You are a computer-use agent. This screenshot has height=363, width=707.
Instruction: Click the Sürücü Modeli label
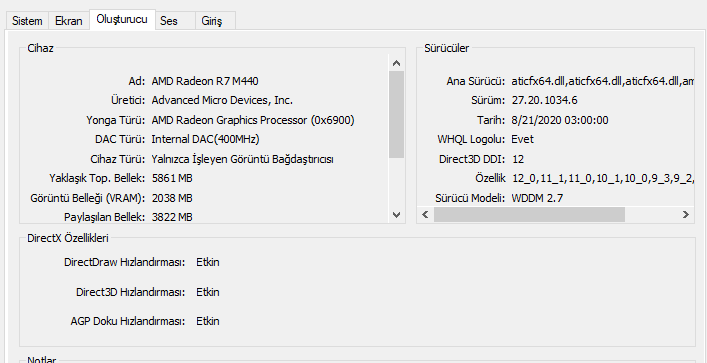click(470, 198)
